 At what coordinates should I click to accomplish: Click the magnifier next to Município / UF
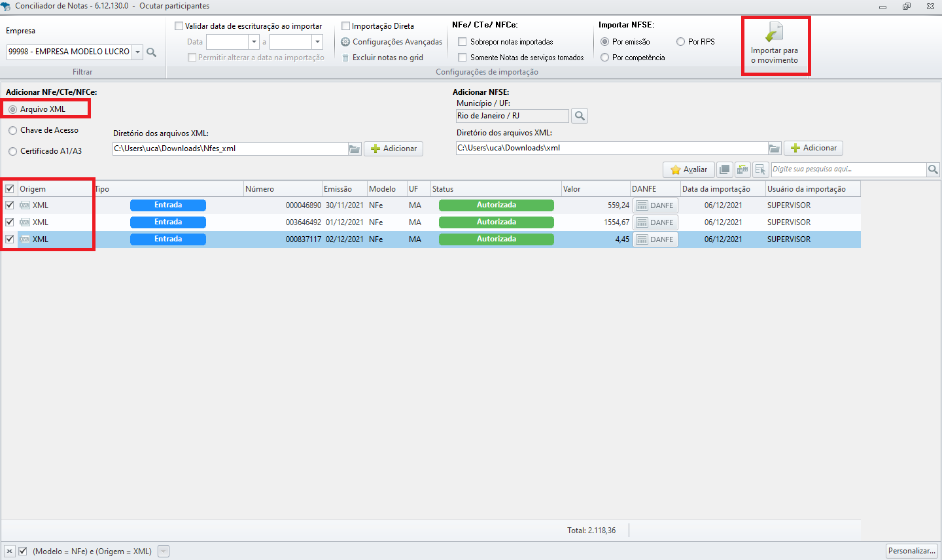579,116
